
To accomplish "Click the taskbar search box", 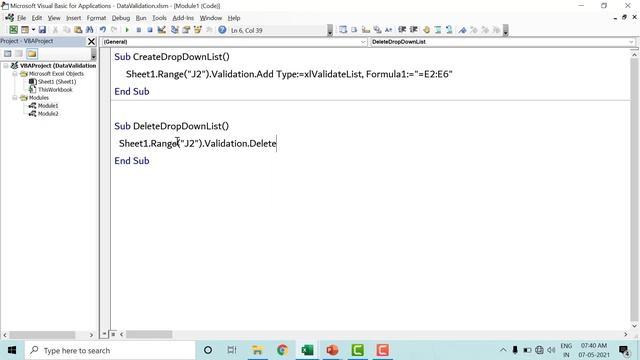I will [x=110, y=350].
